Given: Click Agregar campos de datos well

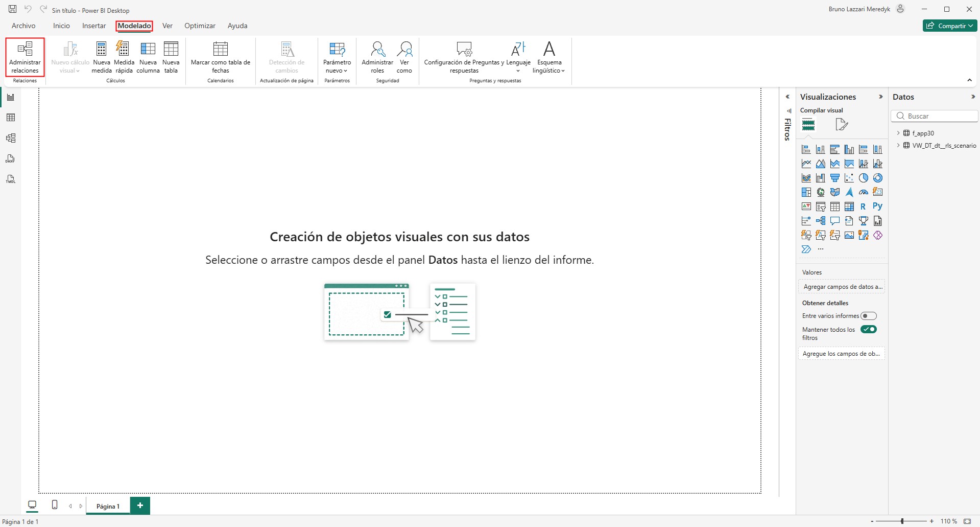Looking at the screenshot, I should (x=842, y=287).
